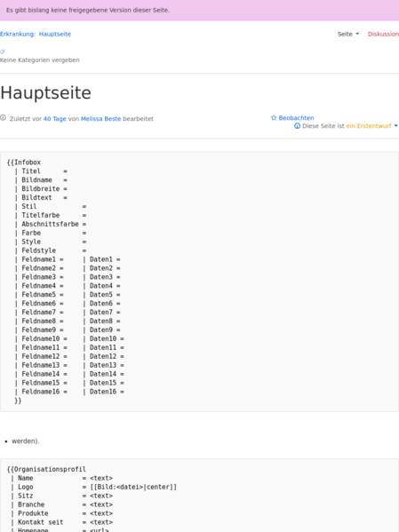Click the 'Keine Kategorien vergeben' text
Viewport: 399px width, 532px height.
(40, 60)
